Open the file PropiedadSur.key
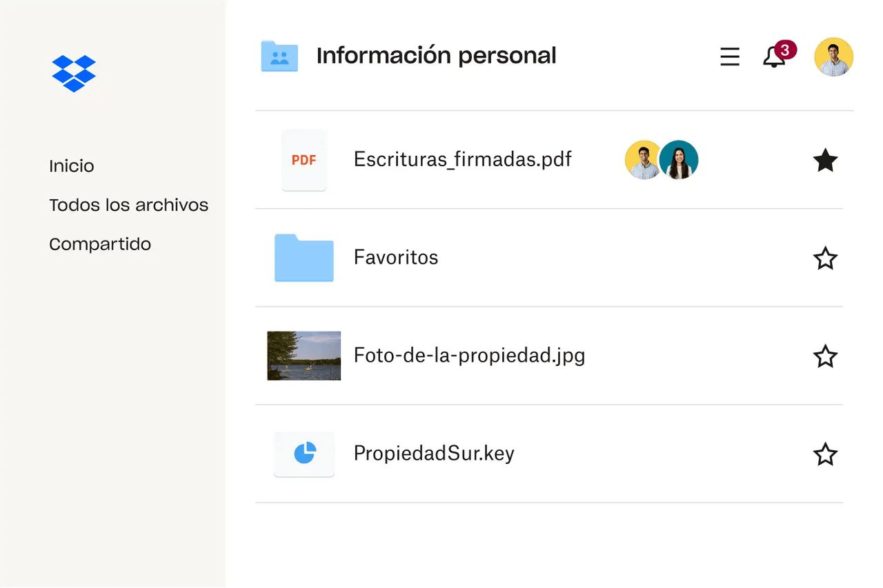 coord(433,454)
